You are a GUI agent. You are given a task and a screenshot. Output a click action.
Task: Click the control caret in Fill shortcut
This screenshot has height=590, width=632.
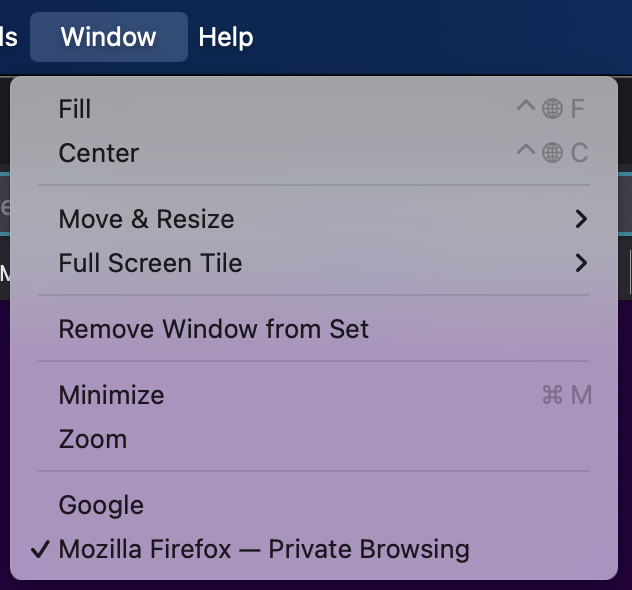(526, 106)
